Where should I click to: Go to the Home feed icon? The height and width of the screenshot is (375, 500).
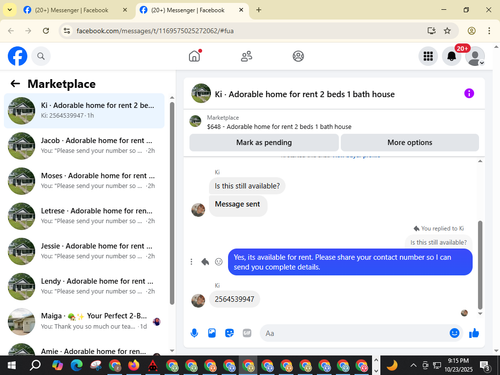(195, 56)
